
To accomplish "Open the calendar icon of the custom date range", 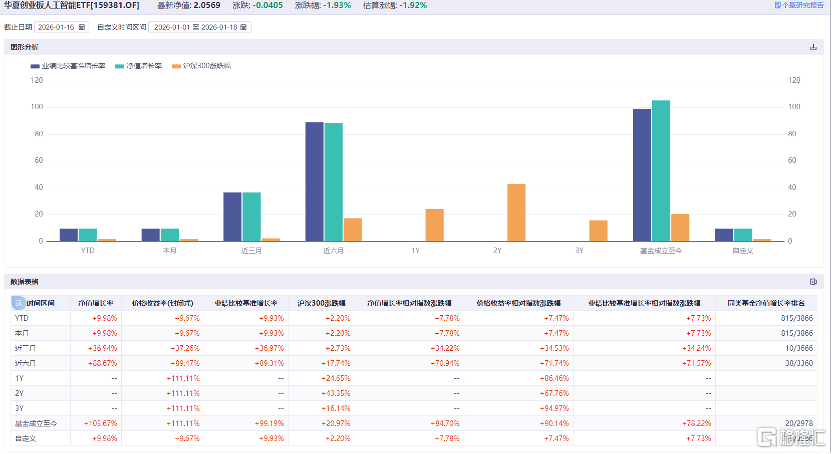I will coord(244,27).
